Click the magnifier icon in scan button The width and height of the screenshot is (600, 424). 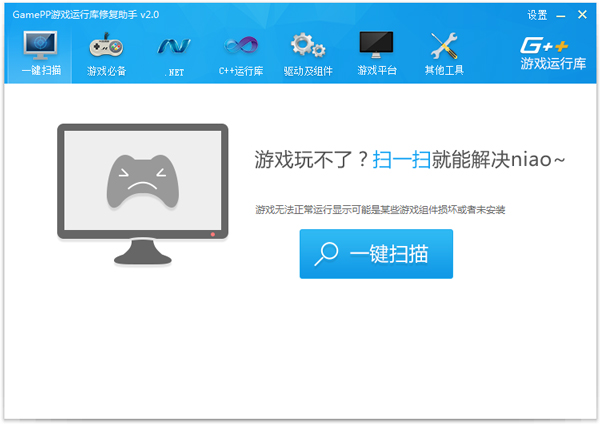(327, 254)
